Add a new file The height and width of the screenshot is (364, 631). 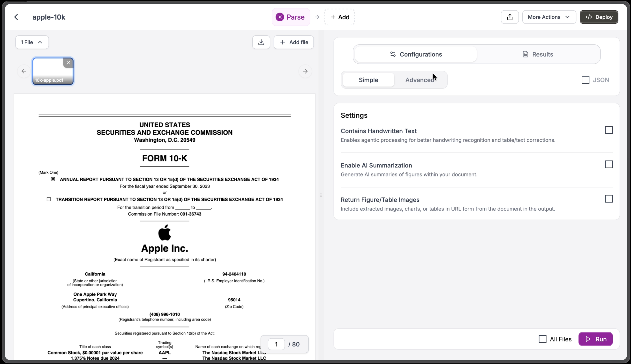pos(293,42)
